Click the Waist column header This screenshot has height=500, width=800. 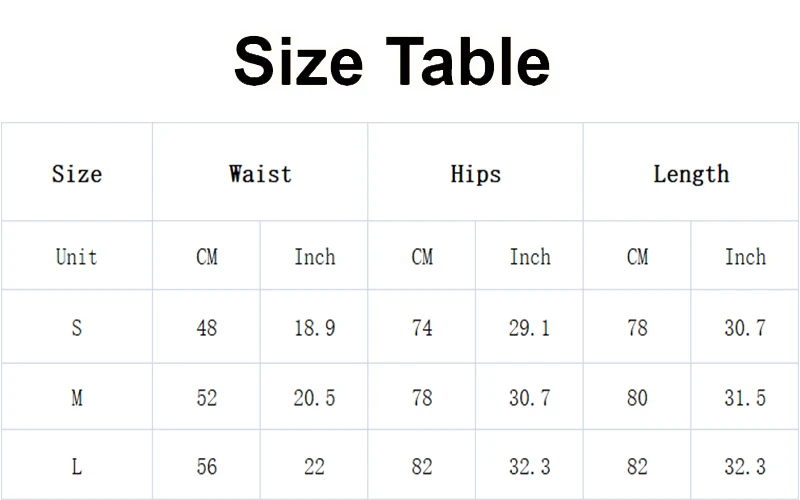point(260,172)
